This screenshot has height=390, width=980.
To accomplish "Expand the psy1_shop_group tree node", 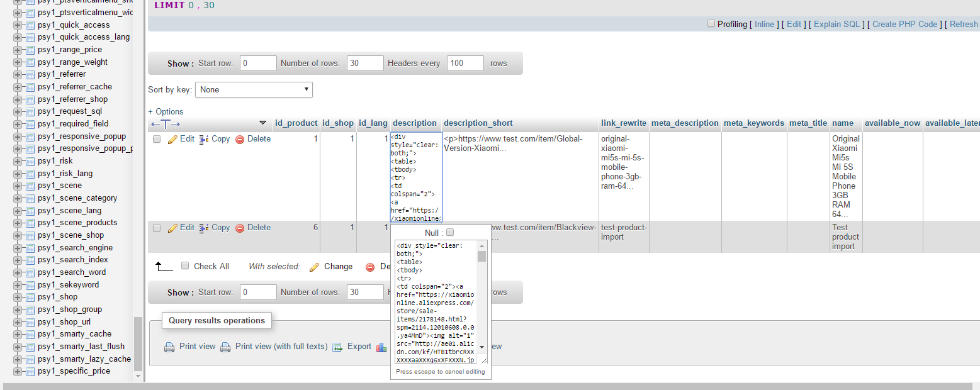I will (x=17, y=309).
